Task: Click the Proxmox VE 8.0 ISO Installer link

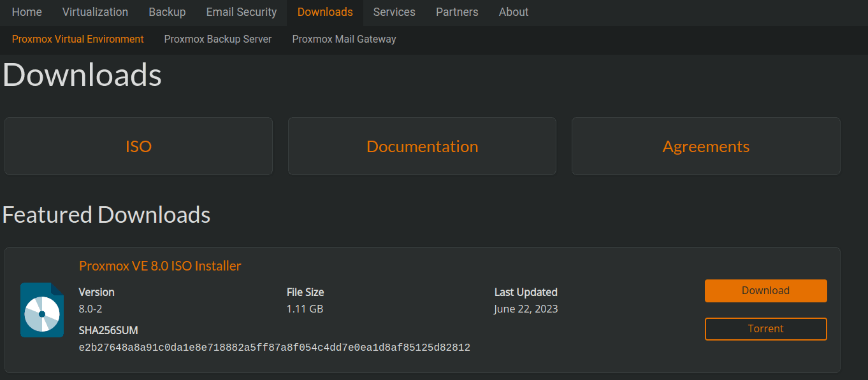Action: pos(160,266)
